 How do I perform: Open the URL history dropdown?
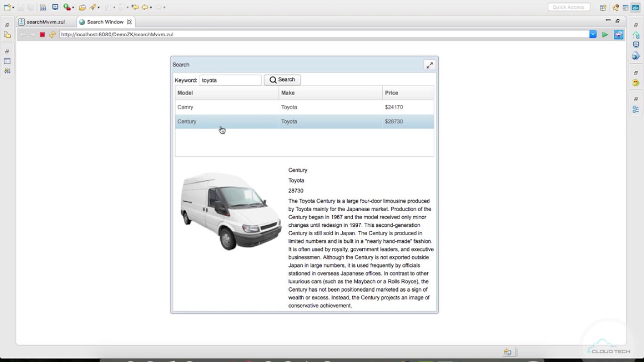pos(593,34)
